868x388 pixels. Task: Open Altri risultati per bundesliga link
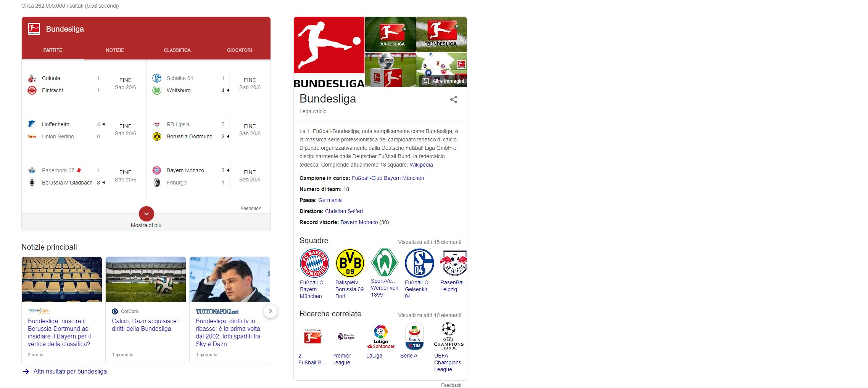tap(70, 371)
